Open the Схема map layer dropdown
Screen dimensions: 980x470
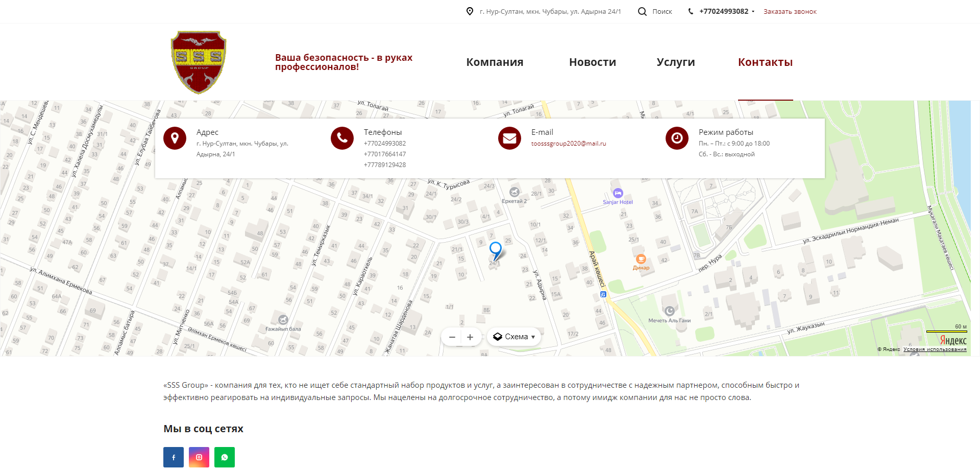[514, 337]
